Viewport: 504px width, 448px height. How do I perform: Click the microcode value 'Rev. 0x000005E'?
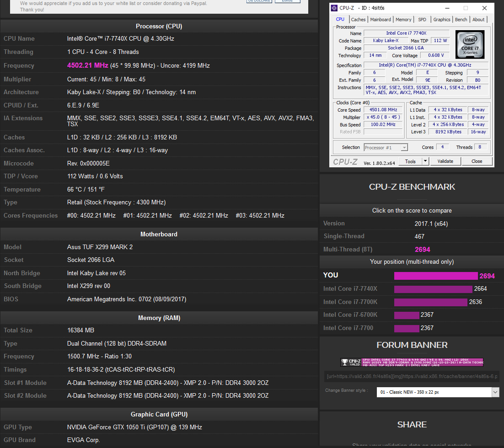(88, 163)
